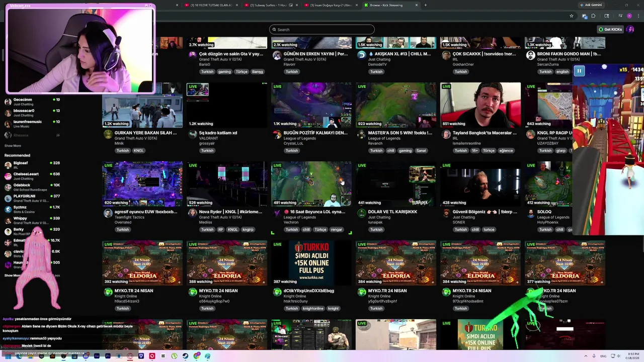
Task: Open the Chrome three-dot menu
Action: click(638, 16)
